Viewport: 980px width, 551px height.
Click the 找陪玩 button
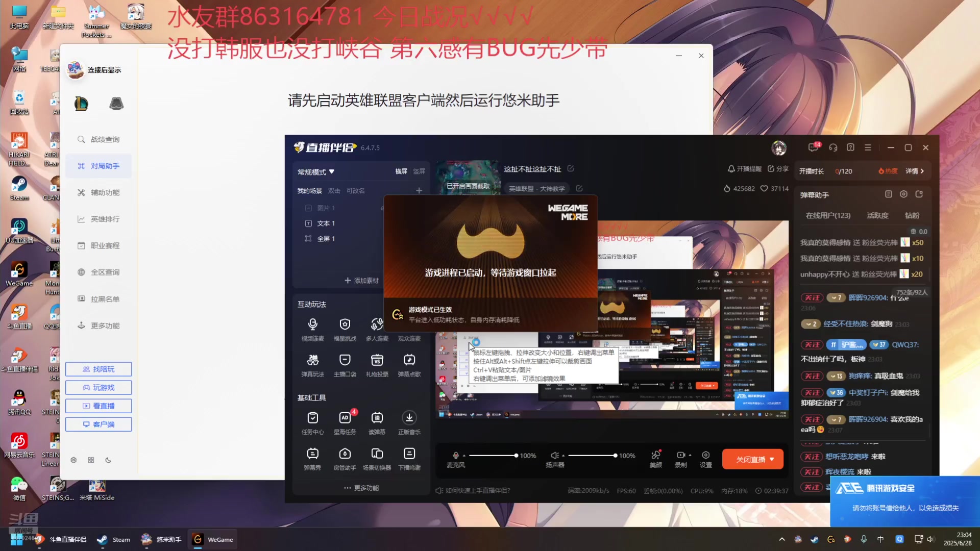[99, 369]
